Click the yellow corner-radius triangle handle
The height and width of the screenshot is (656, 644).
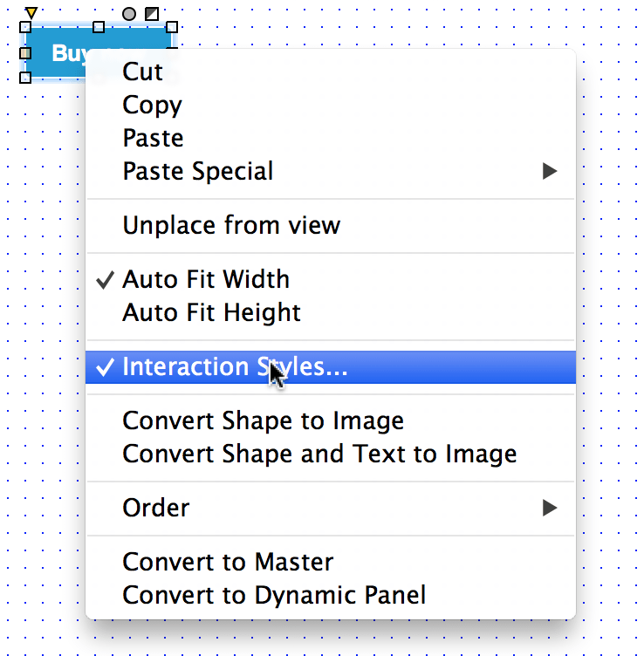(31, 13)
